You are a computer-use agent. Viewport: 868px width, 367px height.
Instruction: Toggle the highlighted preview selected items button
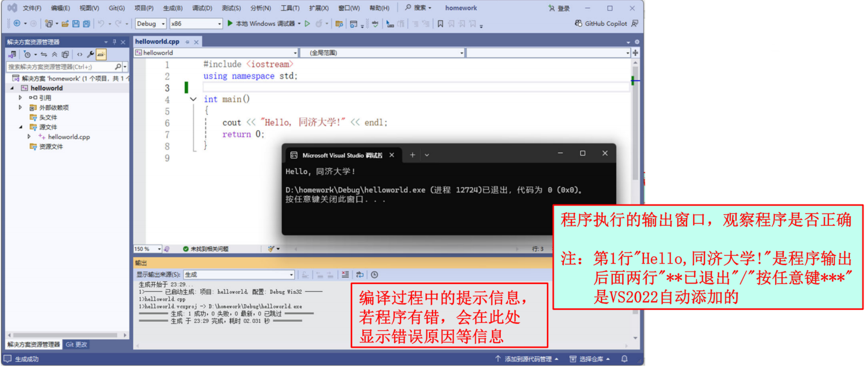(101, 54)
